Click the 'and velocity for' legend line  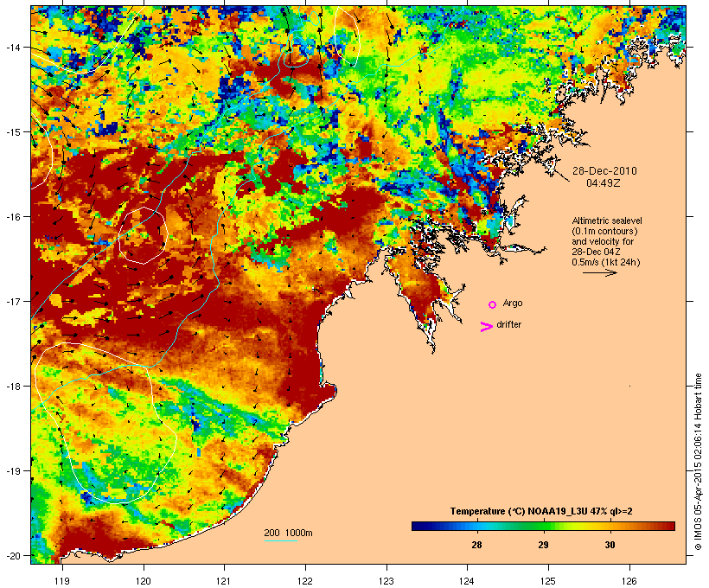(x=603, y=241)
